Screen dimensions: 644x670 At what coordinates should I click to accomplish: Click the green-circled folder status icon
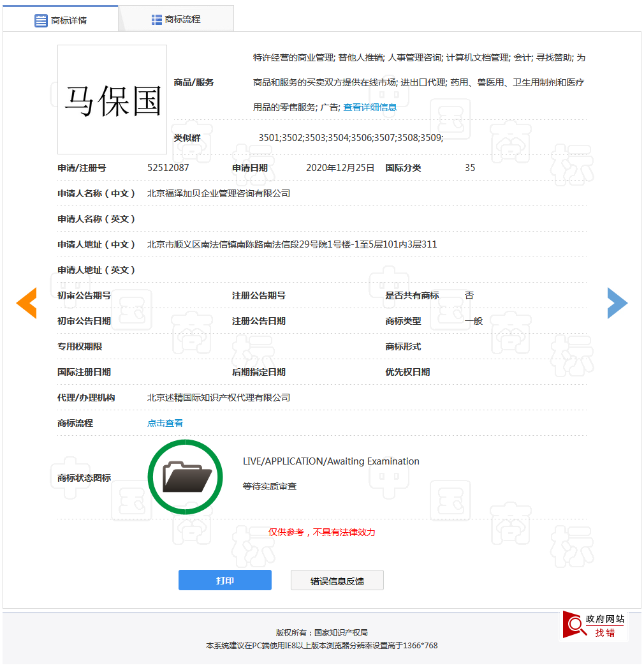[x=185, y=477]
